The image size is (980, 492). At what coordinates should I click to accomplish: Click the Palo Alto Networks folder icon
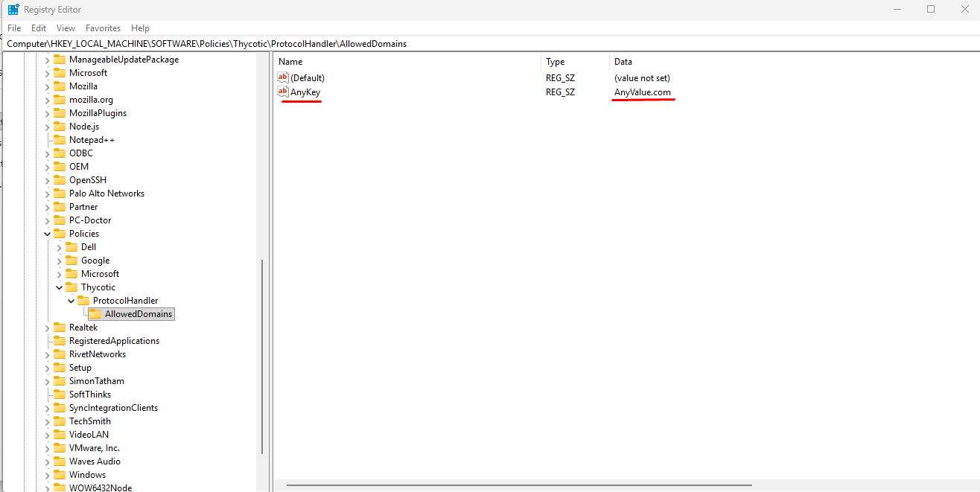pyautogui.click(x=60, y=194)
